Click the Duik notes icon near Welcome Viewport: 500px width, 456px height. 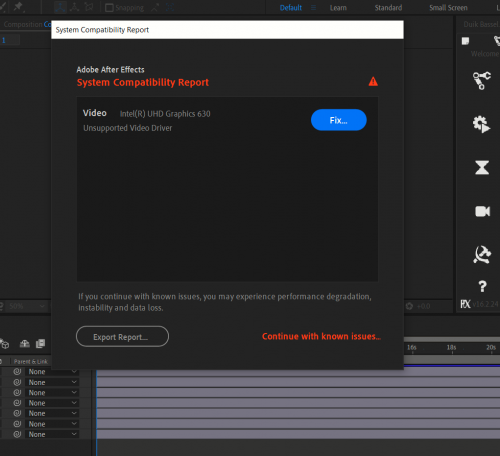[465, 41]
